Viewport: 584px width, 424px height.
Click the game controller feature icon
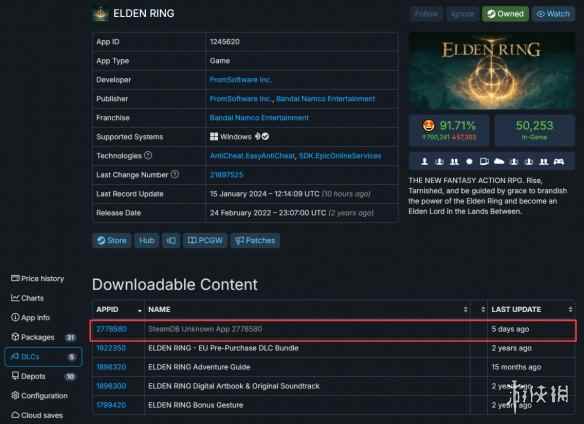pyautogui.click(x=559, y=161)
